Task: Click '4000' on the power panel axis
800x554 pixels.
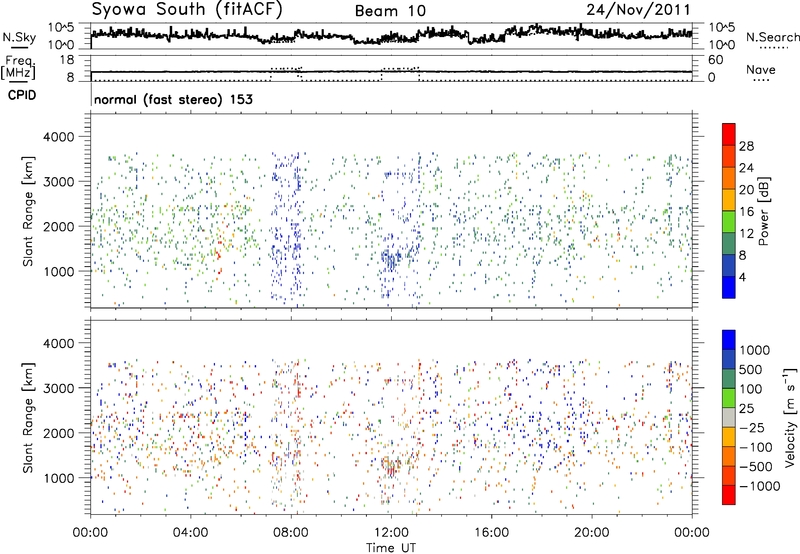Action: pos(58,137)
